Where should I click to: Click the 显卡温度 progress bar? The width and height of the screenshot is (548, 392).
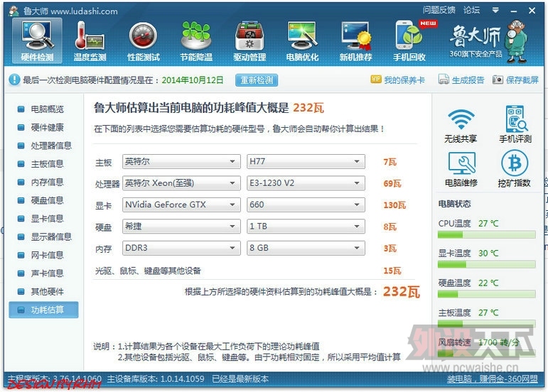tap(486, 264)
